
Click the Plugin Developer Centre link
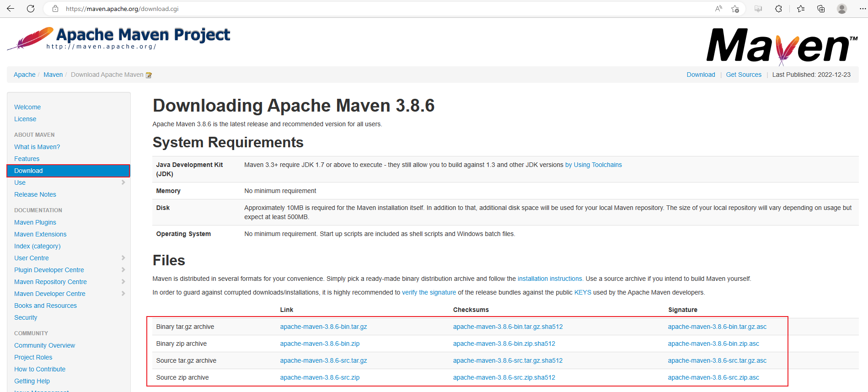pyautogui.click(x=49, y=270)
